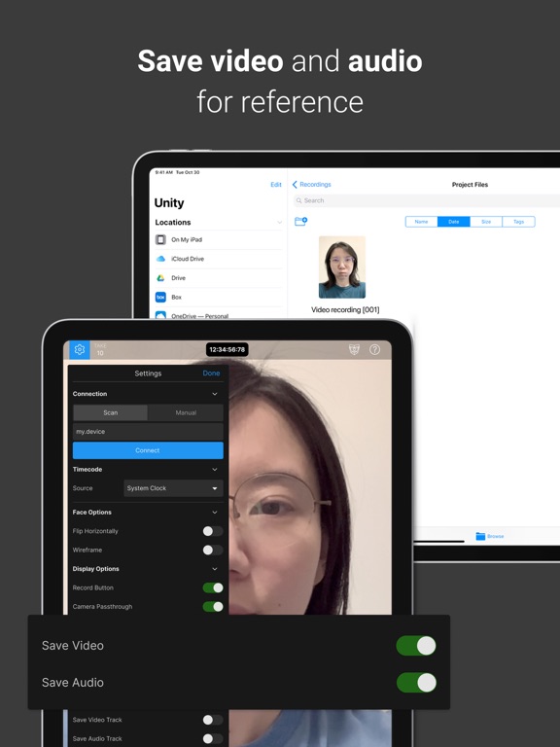Open the help question mark icon
The height and width of the screenshot is (747, 560).
(374, 350)
